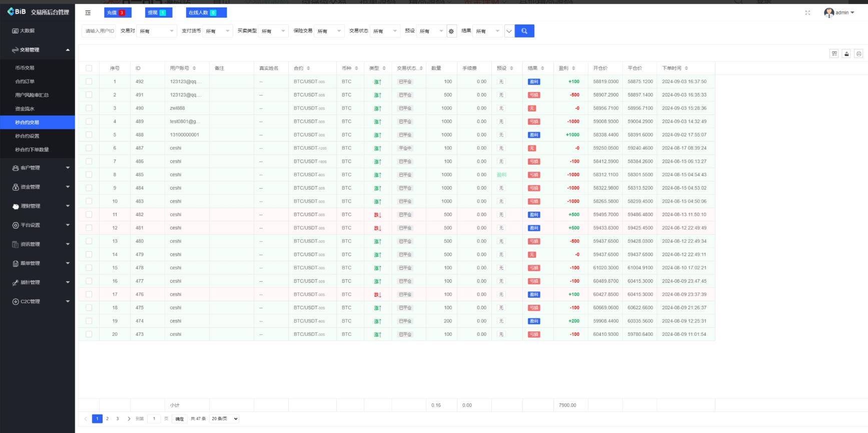Click the user ID input field
The height and width of the screenshot is (433, 868).
pos(99,31)
